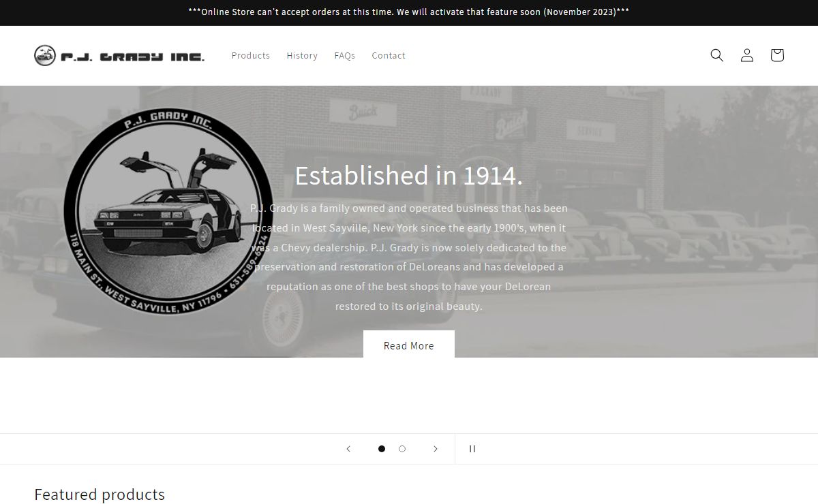Pause the slideshow
Image resolution: width=818 pixels, height=504 pixels.
tap(472, 449)
